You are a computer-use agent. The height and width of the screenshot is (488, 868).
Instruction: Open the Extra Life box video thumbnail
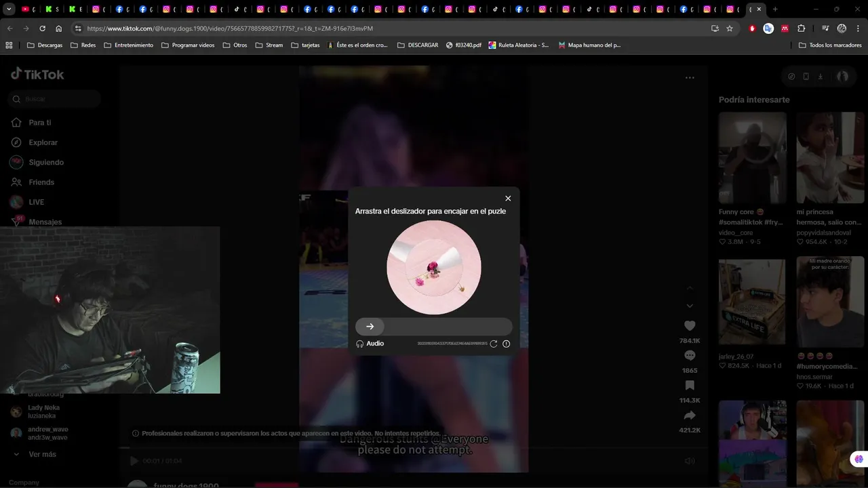point(753,302)
